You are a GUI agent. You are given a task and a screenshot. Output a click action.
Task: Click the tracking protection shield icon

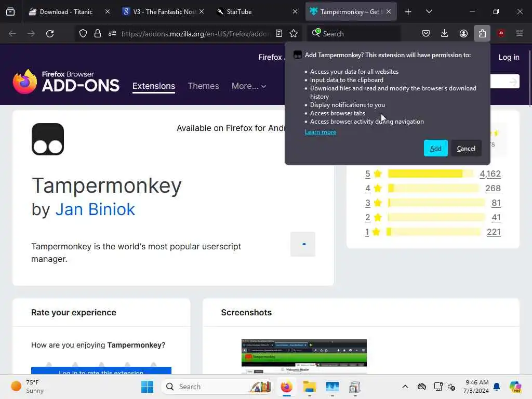tap(83, 34)
